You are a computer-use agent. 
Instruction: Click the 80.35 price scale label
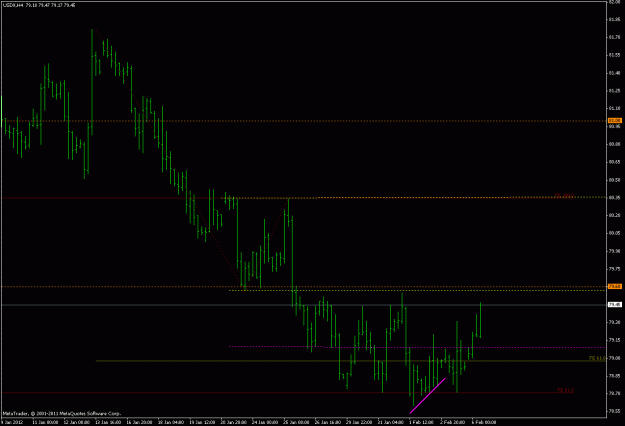coord(614,197)
